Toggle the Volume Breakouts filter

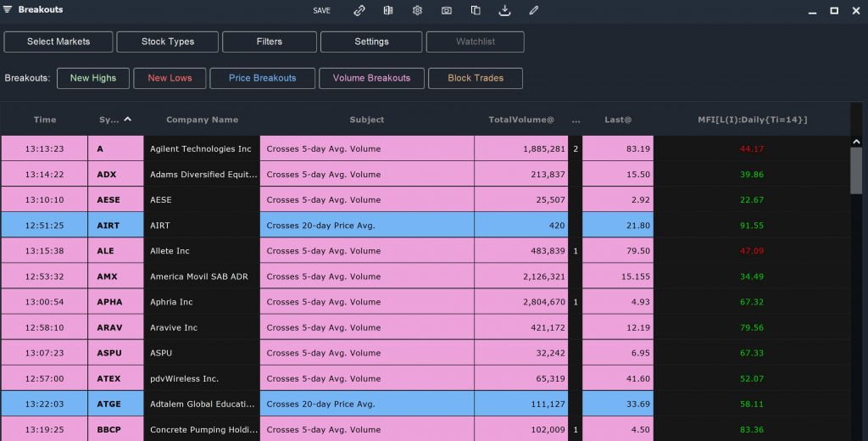click(371, 78)
